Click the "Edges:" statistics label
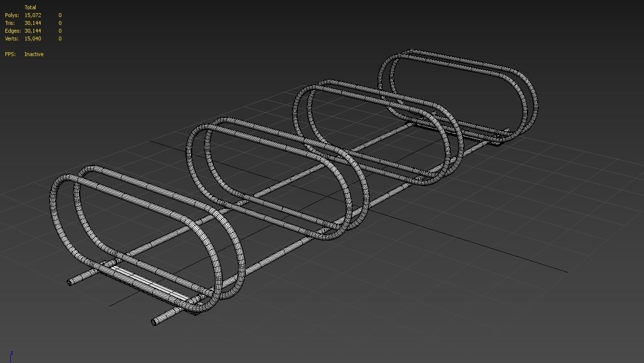This screenshot has width=644, height=363. tap(13, 31)
